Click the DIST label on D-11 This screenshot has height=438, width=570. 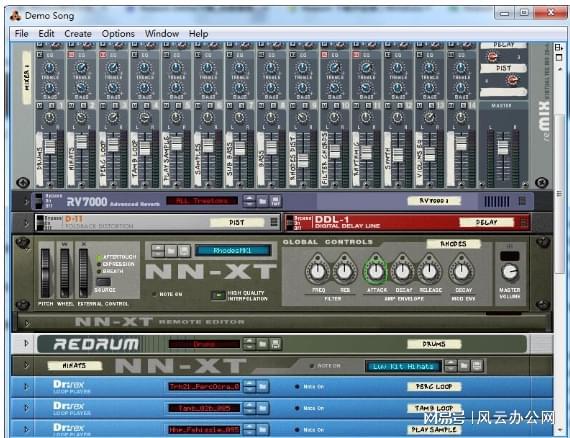pos(237,222)
